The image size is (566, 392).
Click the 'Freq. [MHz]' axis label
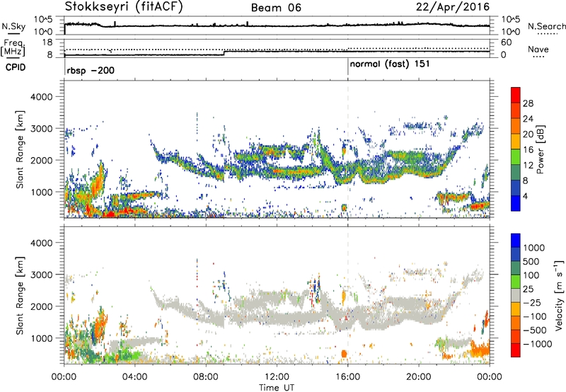tap(13, 48)
